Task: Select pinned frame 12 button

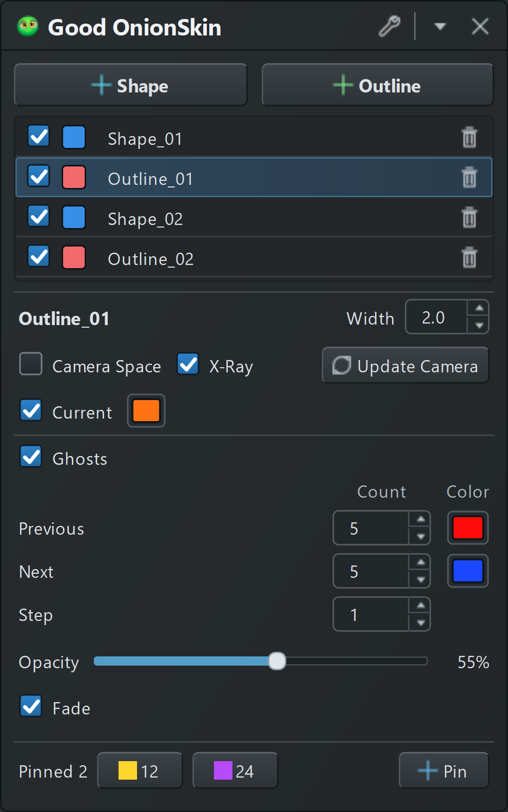Action: [x=140, y=770]
